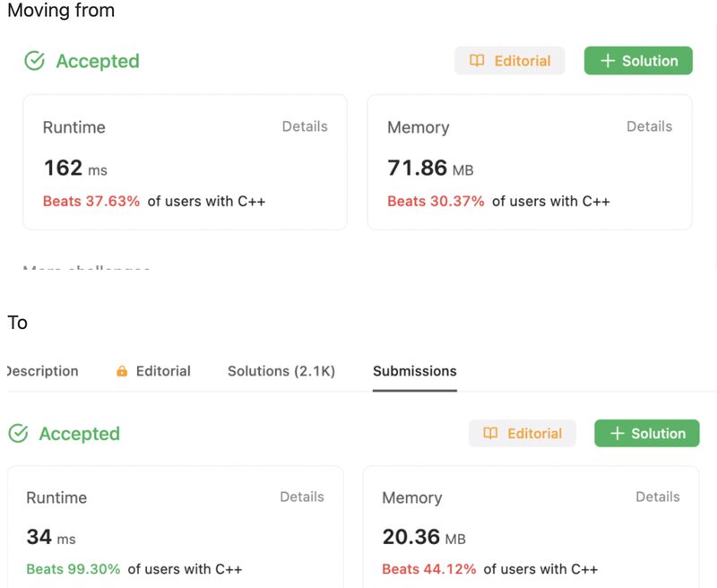Open Details for 71.86 MB Memory
Viewport: 717px width, 588px height.
(649, 126)
